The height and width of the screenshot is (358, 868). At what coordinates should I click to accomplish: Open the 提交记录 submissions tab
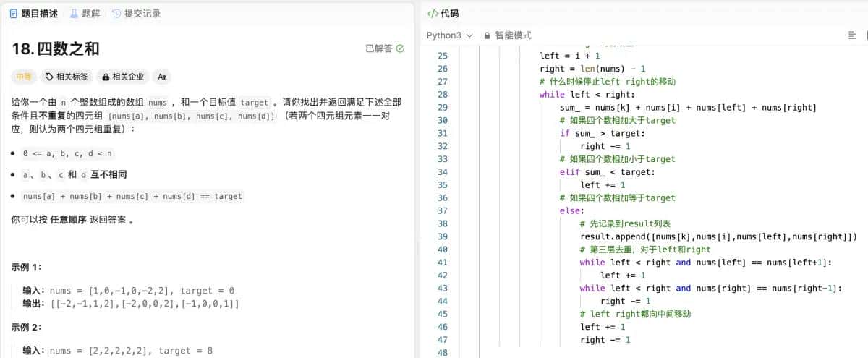[136, 13]
